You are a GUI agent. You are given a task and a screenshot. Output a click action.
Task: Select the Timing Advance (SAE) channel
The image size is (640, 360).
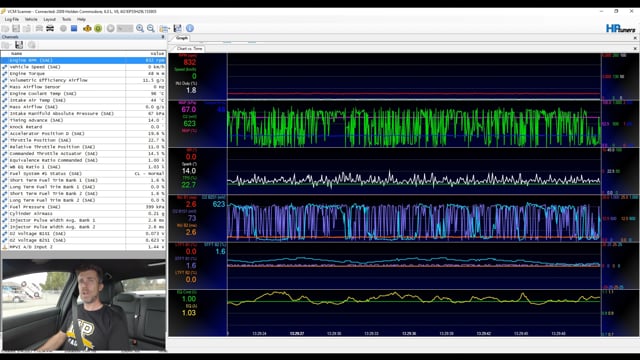(83, 120)
